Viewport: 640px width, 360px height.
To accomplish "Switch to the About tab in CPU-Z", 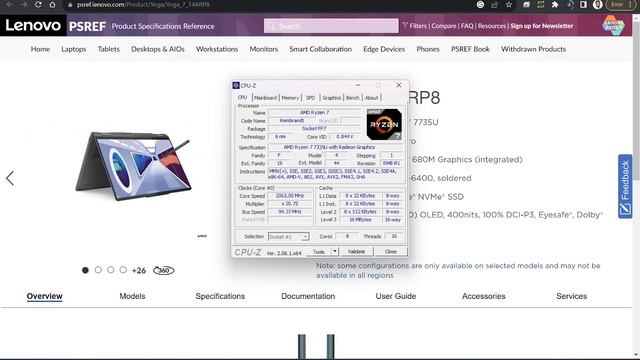I will click(371, 98).
